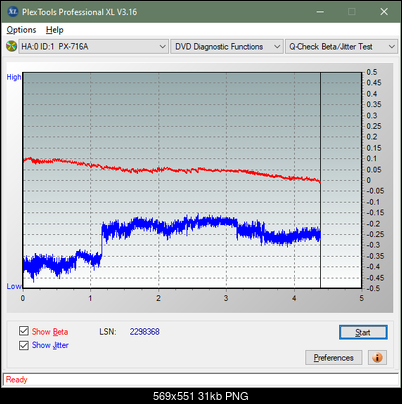Screen dimensions: 402x404
Task: Close the PlexTools Professional XL window
Action: 384,12
